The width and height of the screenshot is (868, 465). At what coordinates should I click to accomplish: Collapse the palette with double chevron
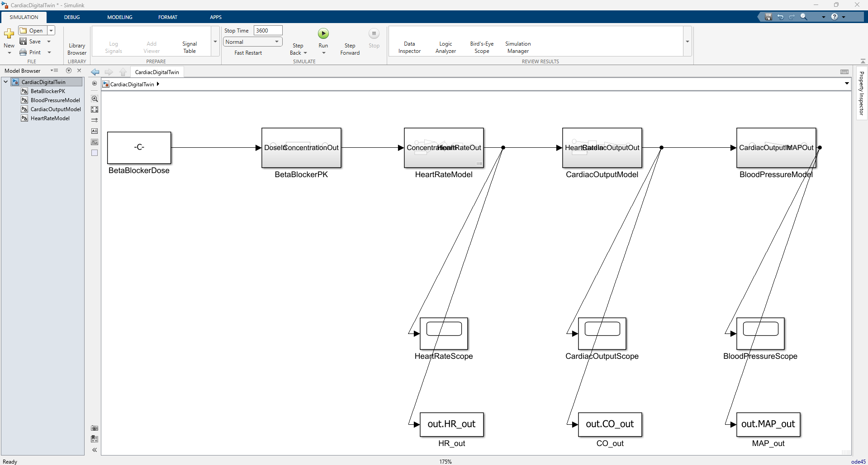click(95, 450)
